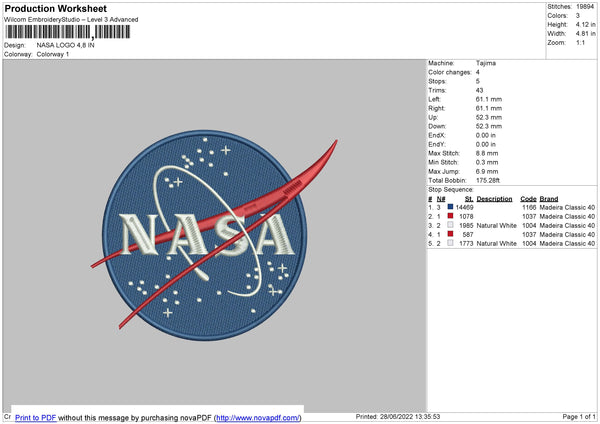Click the Machine value 'Tajima'
600x424 pixels.
click(x=486, y=63)
